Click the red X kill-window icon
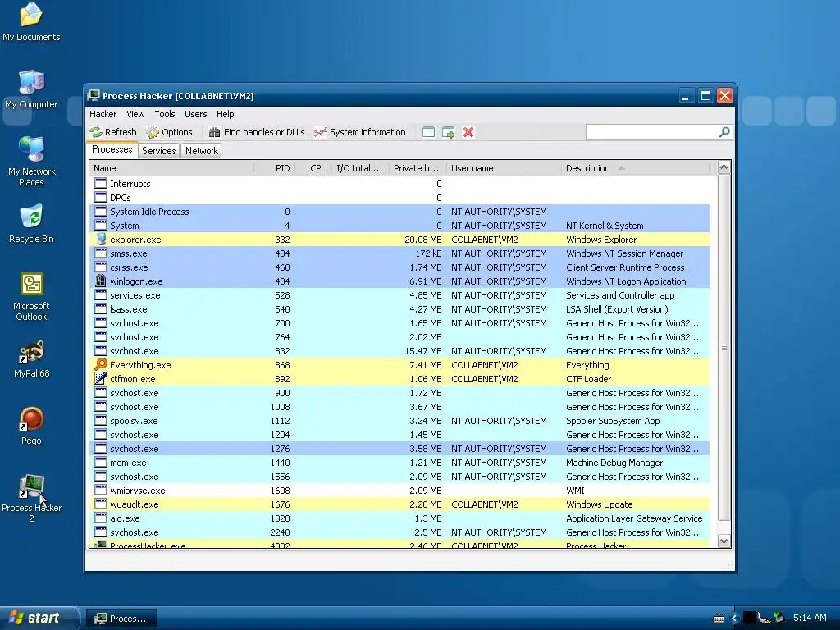This screenshot has height=630, width=840. point(468,132)
